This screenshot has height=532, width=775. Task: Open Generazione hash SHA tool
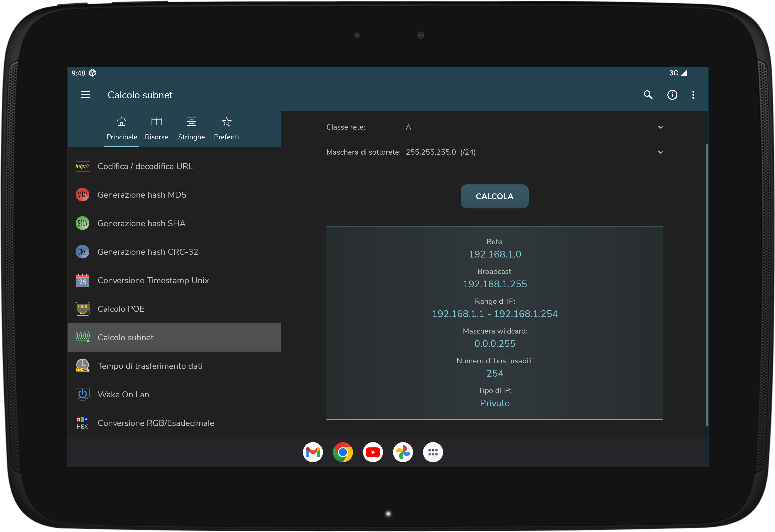coord(174,223)
